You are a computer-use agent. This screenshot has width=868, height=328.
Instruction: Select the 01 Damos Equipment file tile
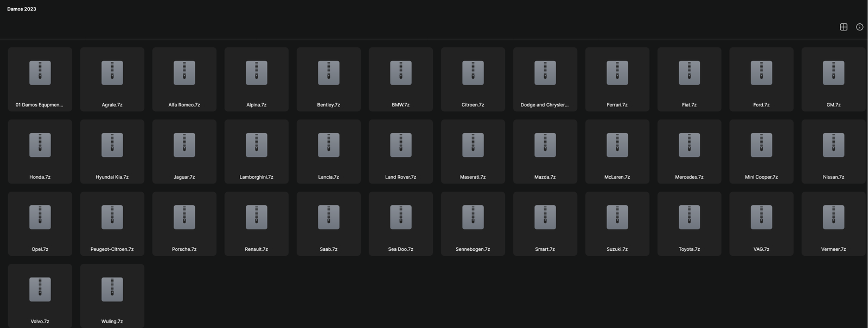pos(40,79)
